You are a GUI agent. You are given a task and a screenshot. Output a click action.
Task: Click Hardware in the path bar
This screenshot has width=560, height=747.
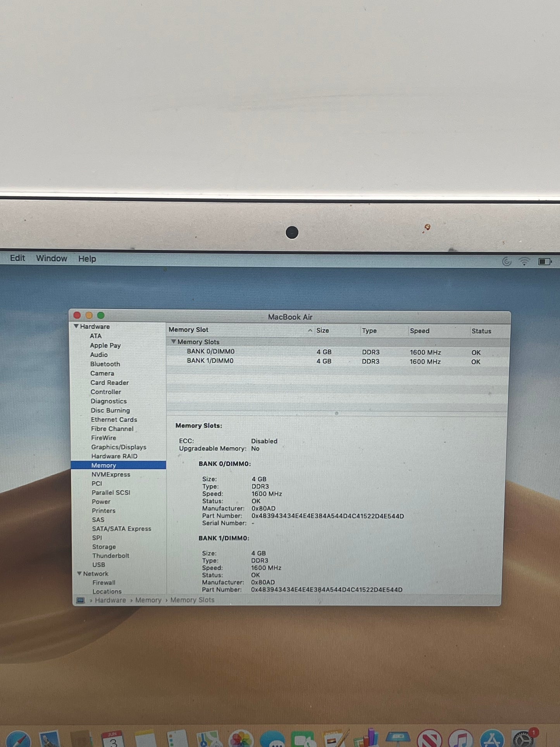(x=110, y=600)
